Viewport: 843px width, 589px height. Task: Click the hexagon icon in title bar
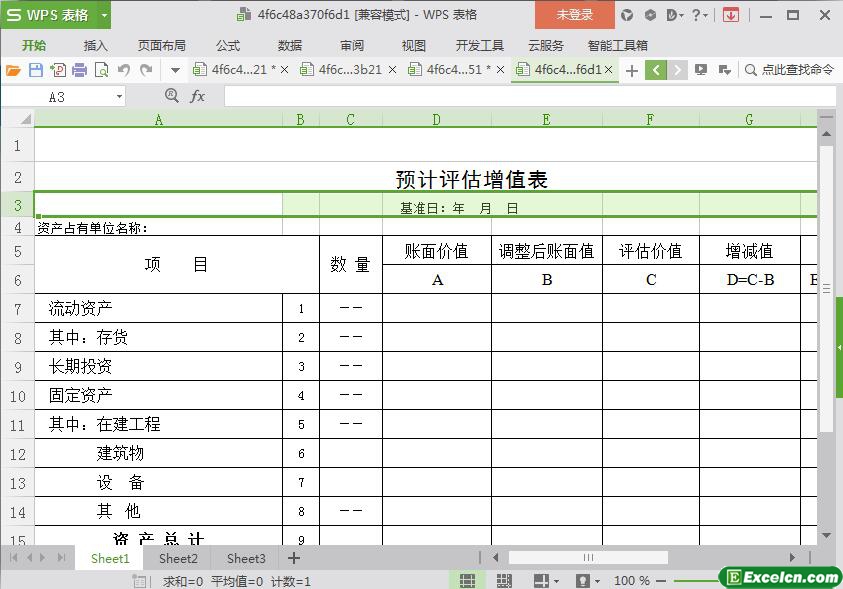click(x=650, y=15)
